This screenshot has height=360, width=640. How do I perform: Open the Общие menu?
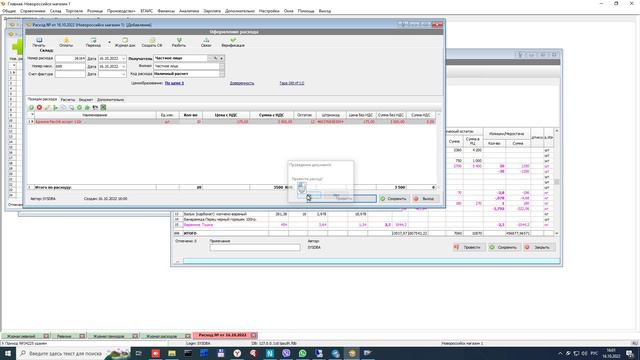point(9,11)
